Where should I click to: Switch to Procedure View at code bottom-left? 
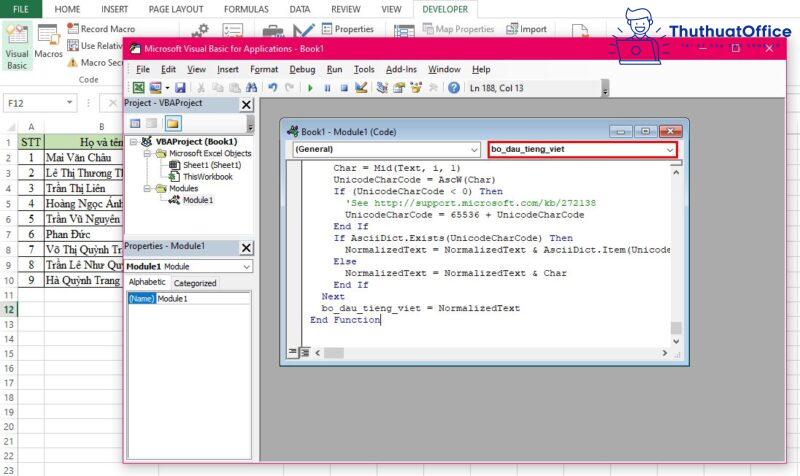tap(292, 351)
